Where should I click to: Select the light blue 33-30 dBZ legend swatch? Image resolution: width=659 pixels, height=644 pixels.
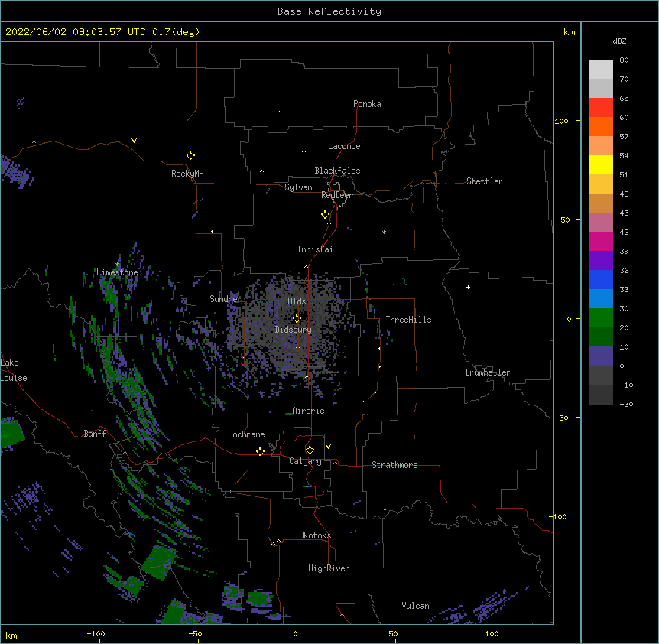pos(601,299)
